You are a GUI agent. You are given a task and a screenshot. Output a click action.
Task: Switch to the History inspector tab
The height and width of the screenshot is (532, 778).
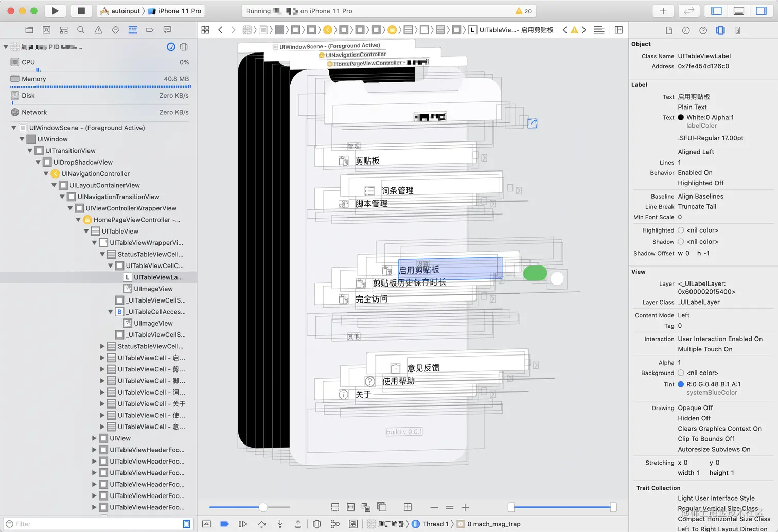(x=686, y=30)
